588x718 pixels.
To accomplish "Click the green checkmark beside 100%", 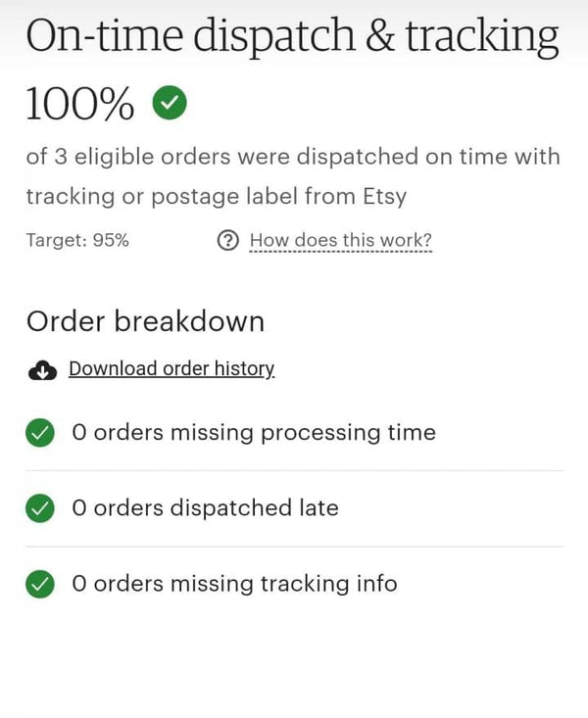I will tap(171, 102).
